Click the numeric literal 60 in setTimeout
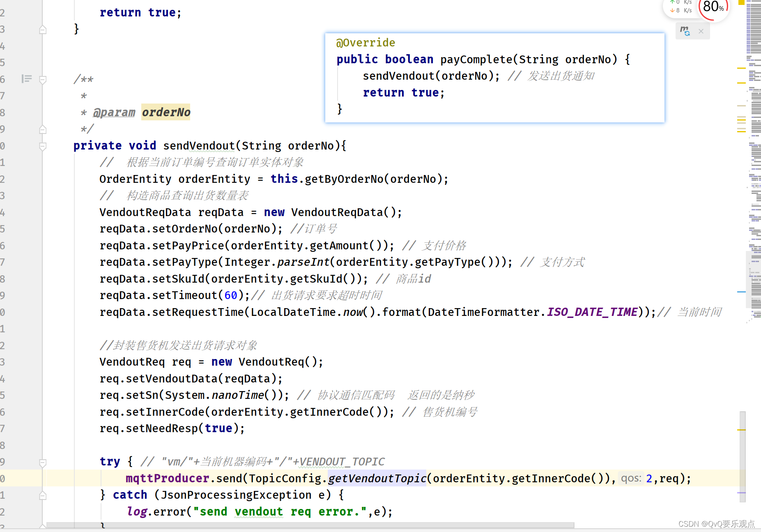This screenshot has height=532, width=761. (231, 295)
